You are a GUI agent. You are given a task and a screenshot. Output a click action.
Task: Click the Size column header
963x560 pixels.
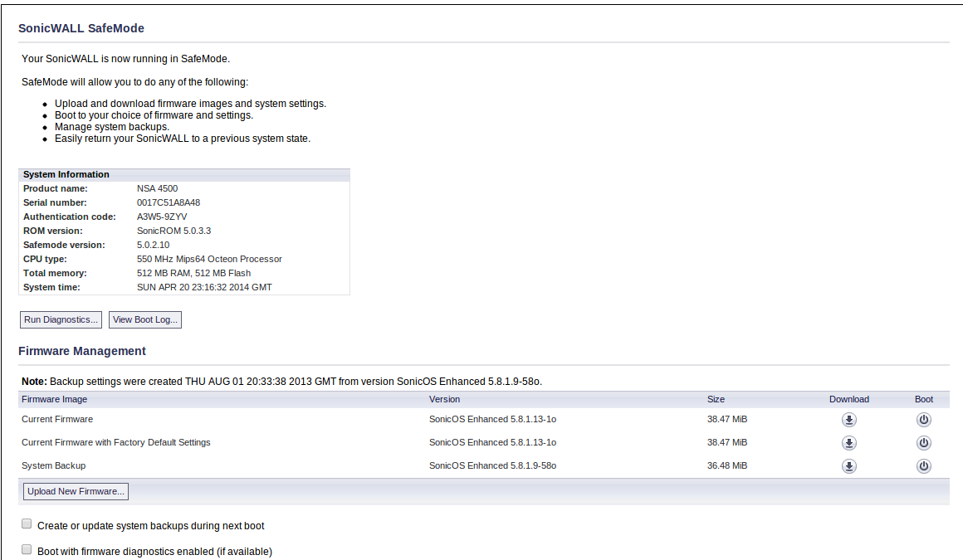(716, 399)
